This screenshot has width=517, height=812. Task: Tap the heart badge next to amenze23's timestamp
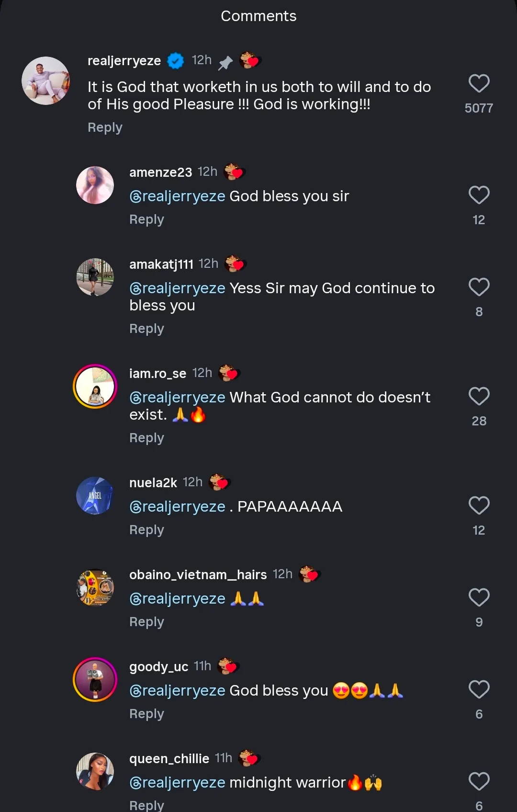pyautogui.click(x=234, y=172)
